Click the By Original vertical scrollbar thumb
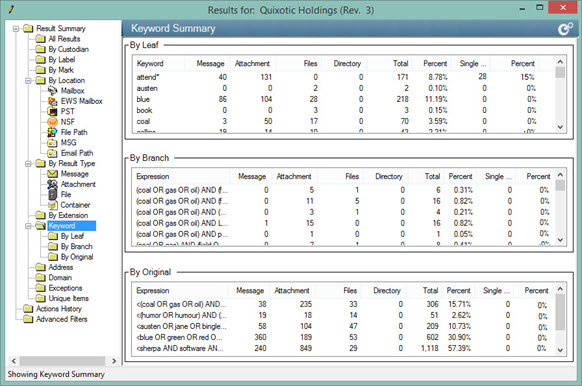 coord(560,313)
